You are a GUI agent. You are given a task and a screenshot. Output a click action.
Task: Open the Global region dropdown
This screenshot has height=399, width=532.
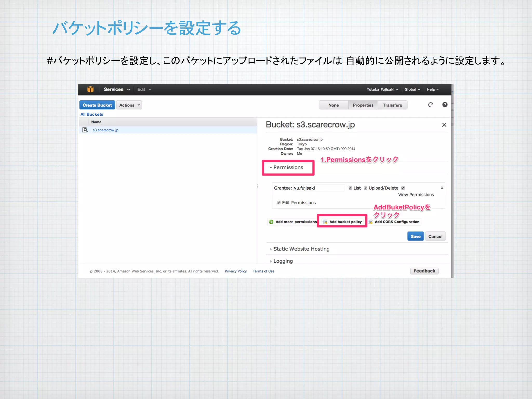pos(412,89)
